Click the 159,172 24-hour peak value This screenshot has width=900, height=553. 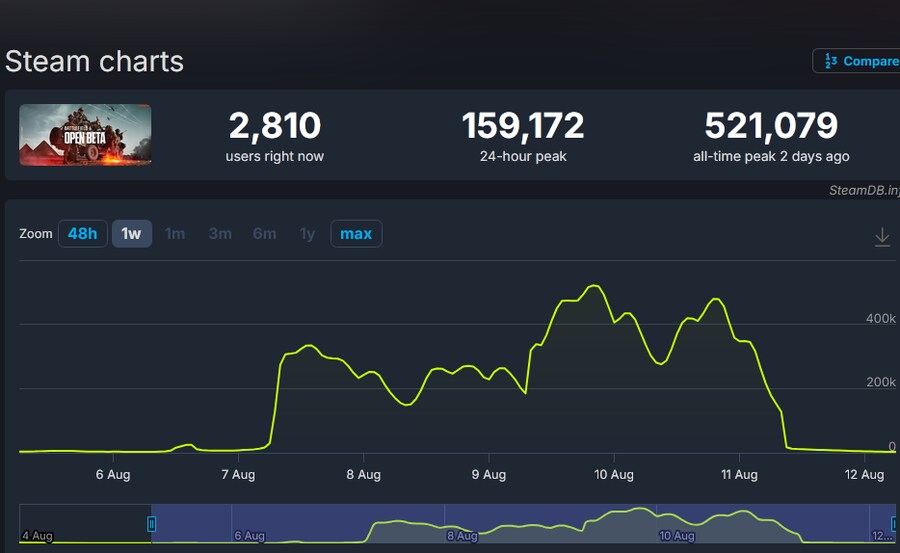(523, 125)
